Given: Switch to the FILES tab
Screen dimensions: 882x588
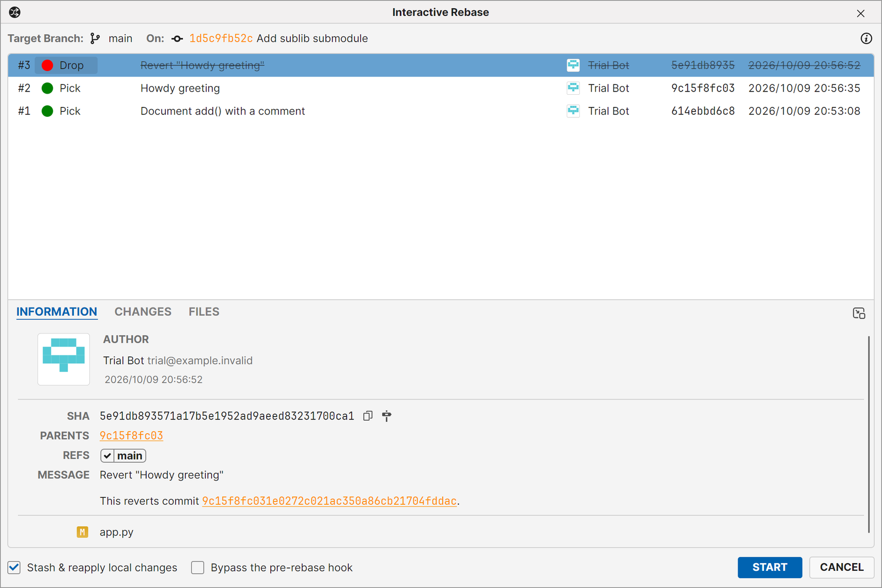Looking at the screenshot, I should pos(204,312).
